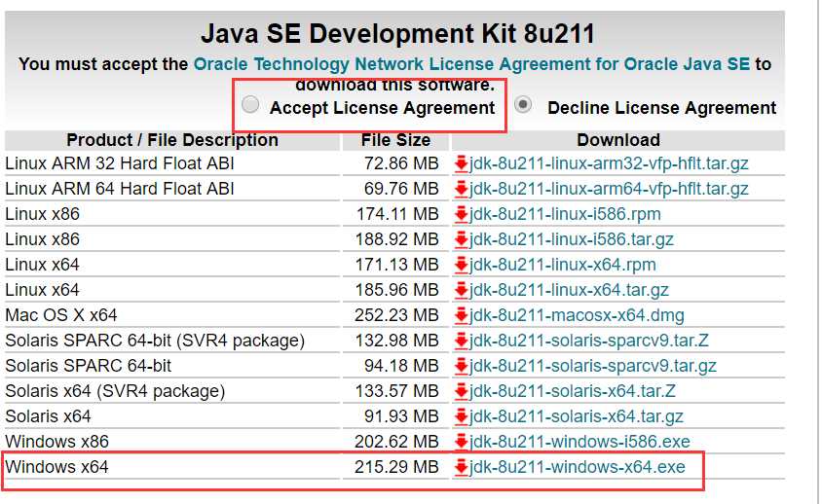Image resolution: width=822 pixels, height=504 pixels.
Task: Click the 94.18 MB file size
Action: pos(401,366)
